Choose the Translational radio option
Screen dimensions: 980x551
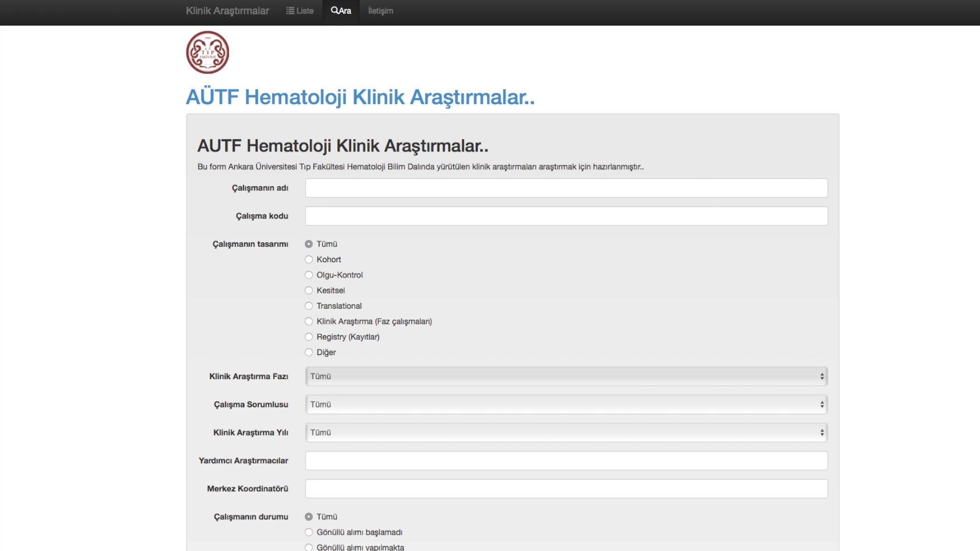coord(309,306)
